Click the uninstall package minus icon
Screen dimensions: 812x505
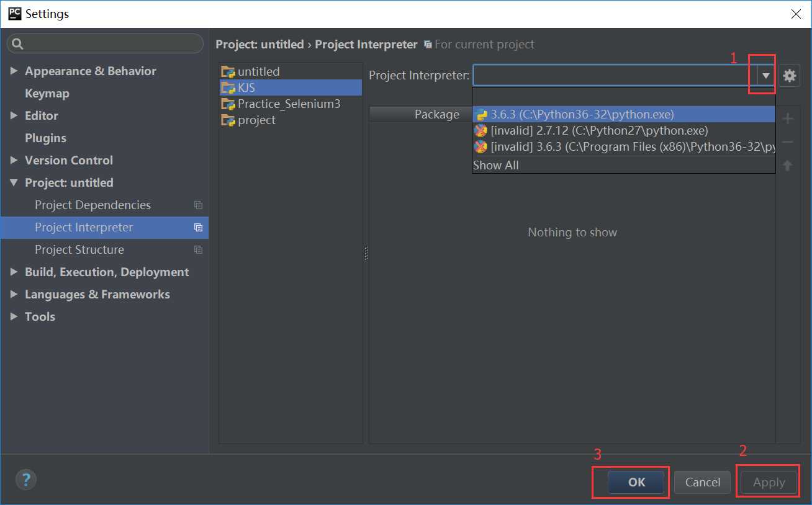pyautogui.click(x=788, y=142)
